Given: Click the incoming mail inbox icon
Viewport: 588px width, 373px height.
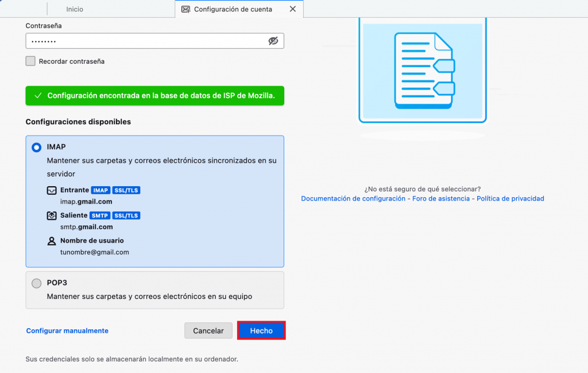Looking at the screenshot, I should coord(52,190).
